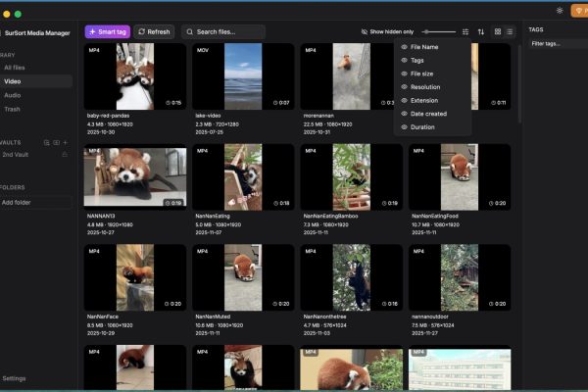Image resolution: width=588 pixels, height=392 pixels.
Task: Adjust the thumbnail size slider
Action: (438, 32)
